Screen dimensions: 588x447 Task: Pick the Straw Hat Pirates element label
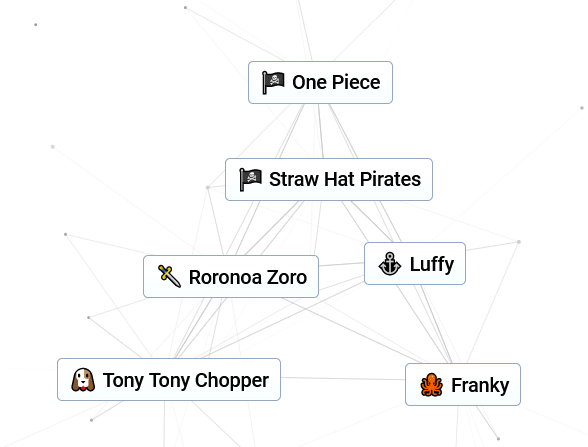pos(345,179)
